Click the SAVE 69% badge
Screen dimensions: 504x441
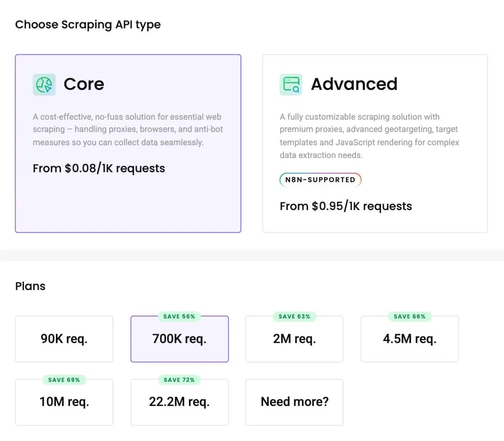tap(64, 379)
